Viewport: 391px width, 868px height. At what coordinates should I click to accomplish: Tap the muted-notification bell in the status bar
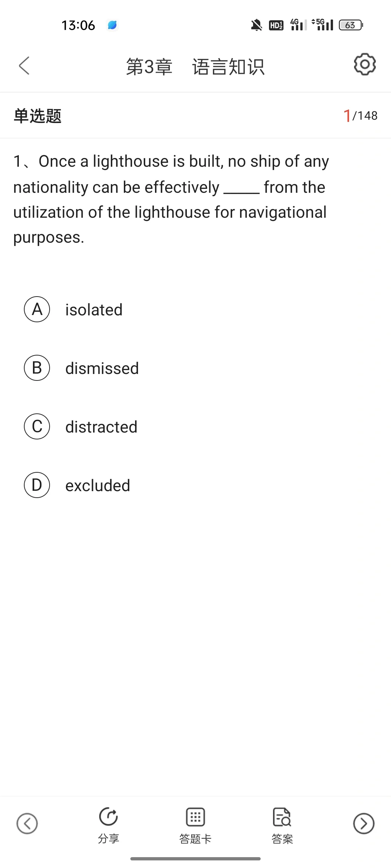tap(256, 25)
